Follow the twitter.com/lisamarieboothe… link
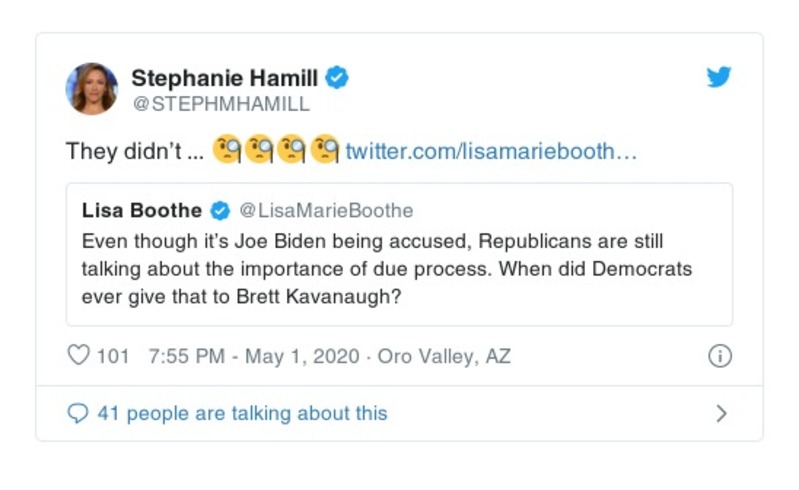799x490 pixels. pyautogui.click(x=491, y=152)
